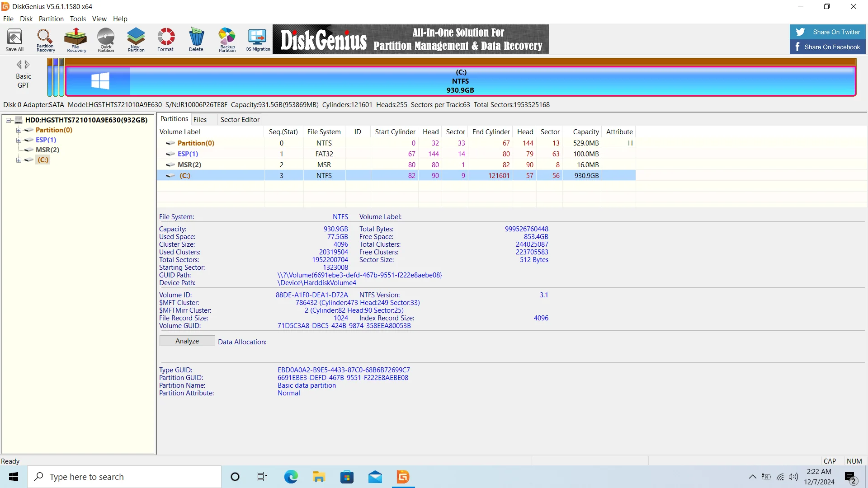This screenshot has width=868, height=488.
Task: Click the Attribute column header
Action: pyautogui.click(x=619, y=132)
